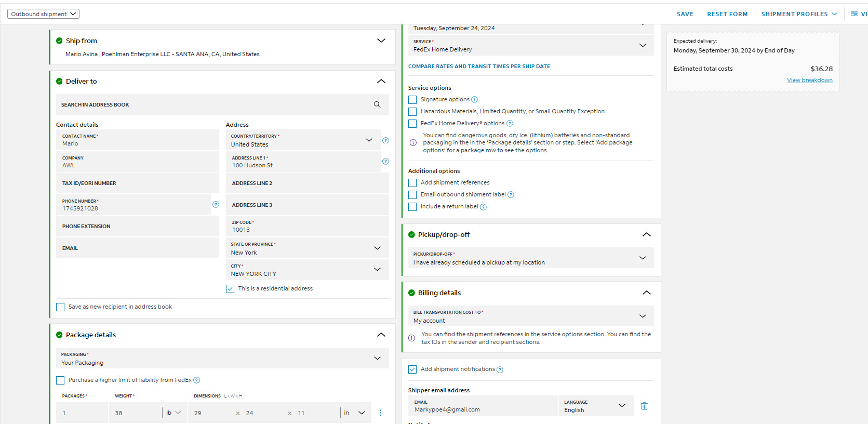Click RESET FORM in top bar

click(727, 14)
